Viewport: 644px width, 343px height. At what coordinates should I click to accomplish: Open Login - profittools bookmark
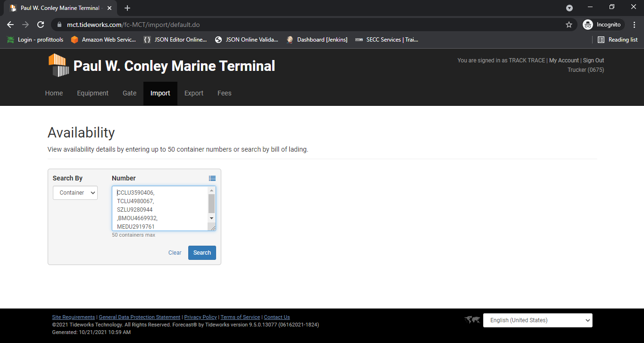click(x=35, y=40)
